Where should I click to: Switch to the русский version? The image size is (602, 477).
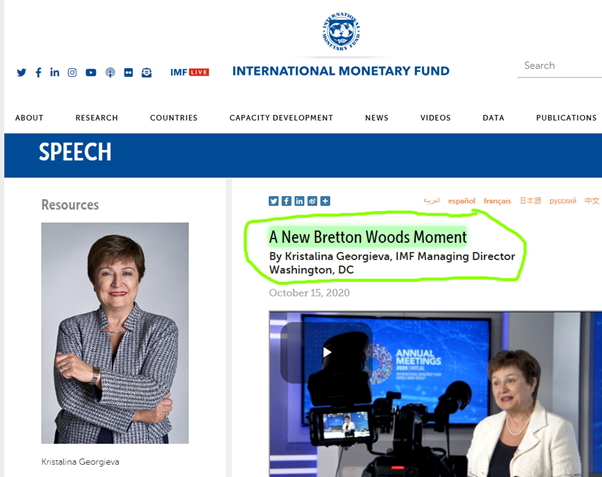pyautogui.click(x=563, y=201)
